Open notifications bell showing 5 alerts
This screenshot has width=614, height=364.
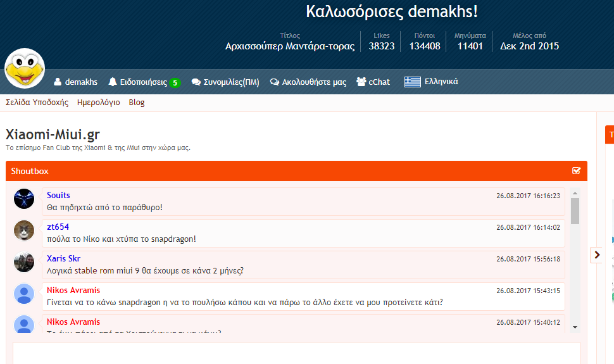(x=113, y=82)
